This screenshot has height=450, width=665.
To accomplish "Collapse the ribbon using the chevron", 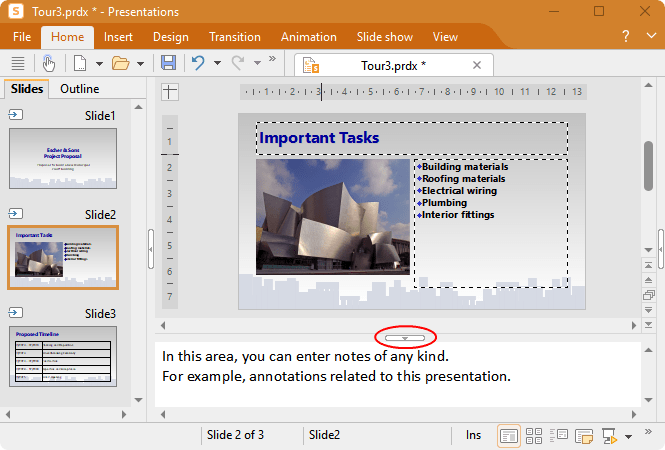I will coord(651,35).
